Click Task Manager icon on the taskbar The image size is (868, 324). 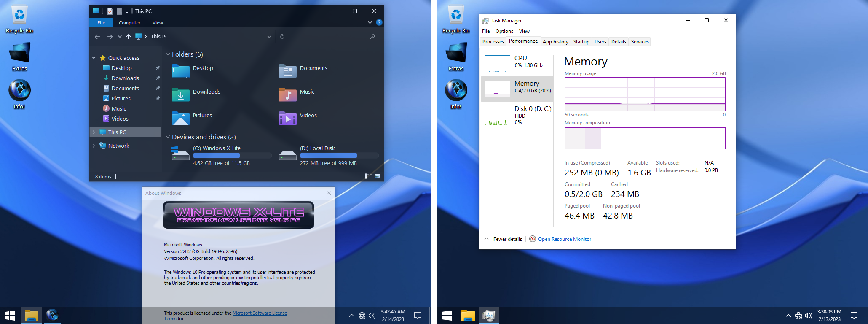(x=489, y=315)
